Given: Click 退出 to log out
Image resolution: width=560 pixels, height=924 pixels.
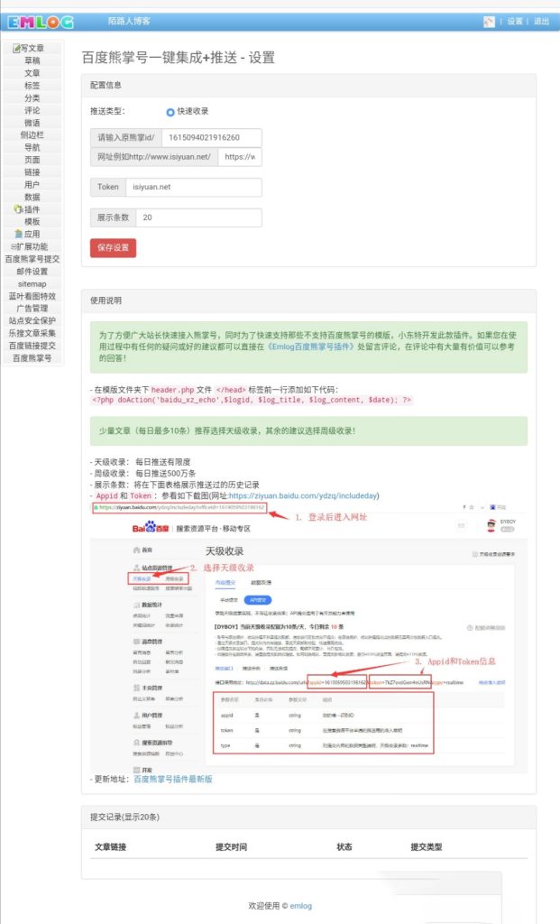Looking at the screenshot, I should point(541,22).
